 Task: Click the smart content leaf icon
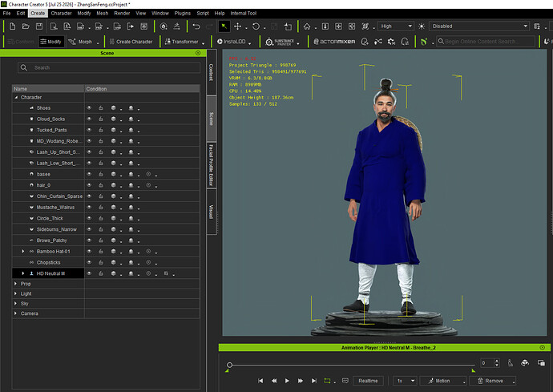424,42
